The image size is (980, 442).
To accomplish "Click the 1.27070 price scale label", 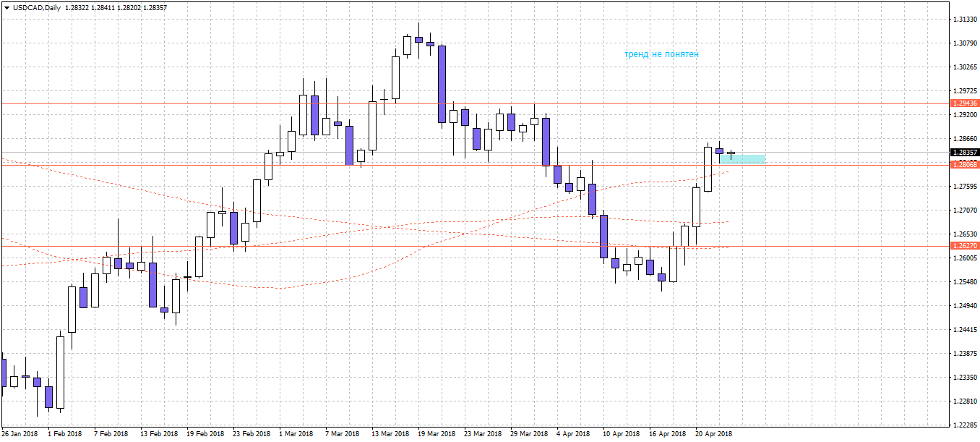I will click(966, 210).
